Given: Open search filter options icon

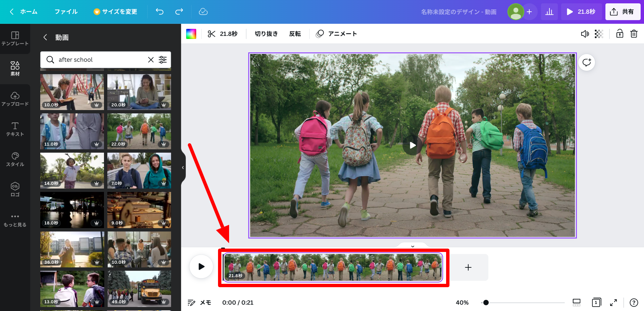Looking at the screenshot, I should [x=163, y=60].
